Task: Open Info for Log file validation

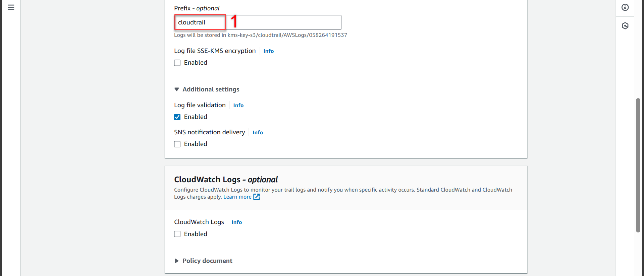Action: (x=238, y=105)
